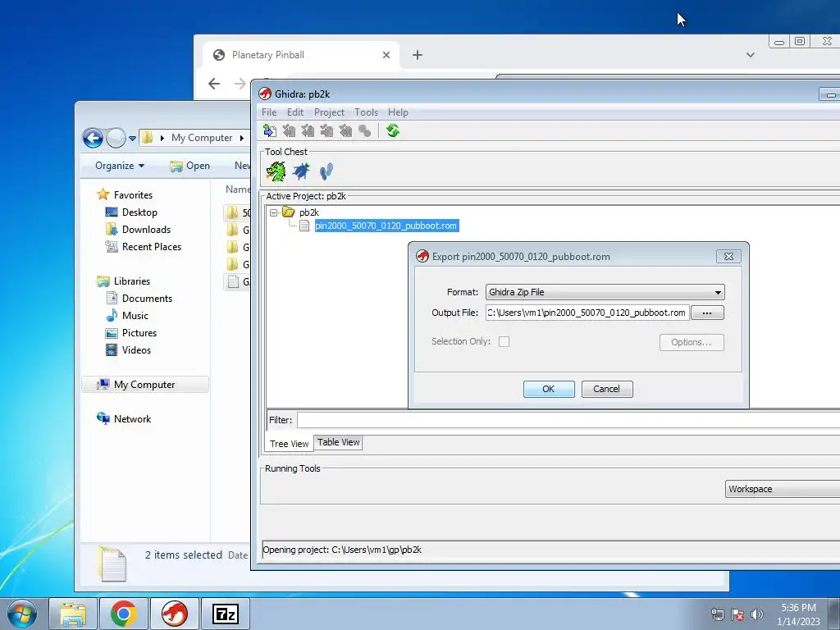Screen dimensions: 840x630
Task: Click Chrome back arrow button
Action: tap(214, 84)
